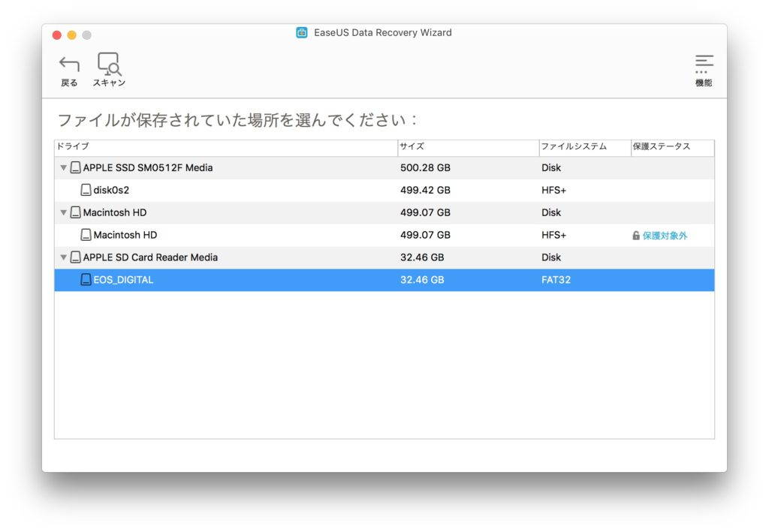Close the window with red button
Screen dimensions: 769x532
57,35
